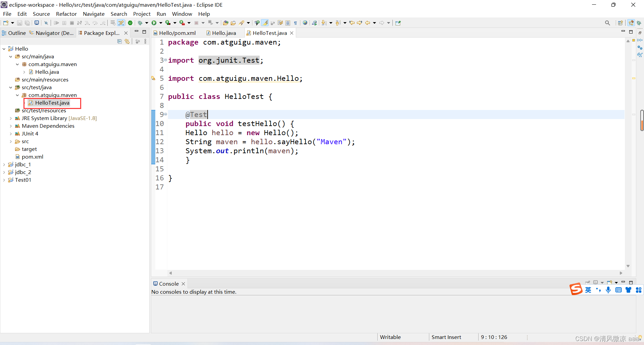Click the Show Whitespace Characters toolbar icon

pos(295,22)
